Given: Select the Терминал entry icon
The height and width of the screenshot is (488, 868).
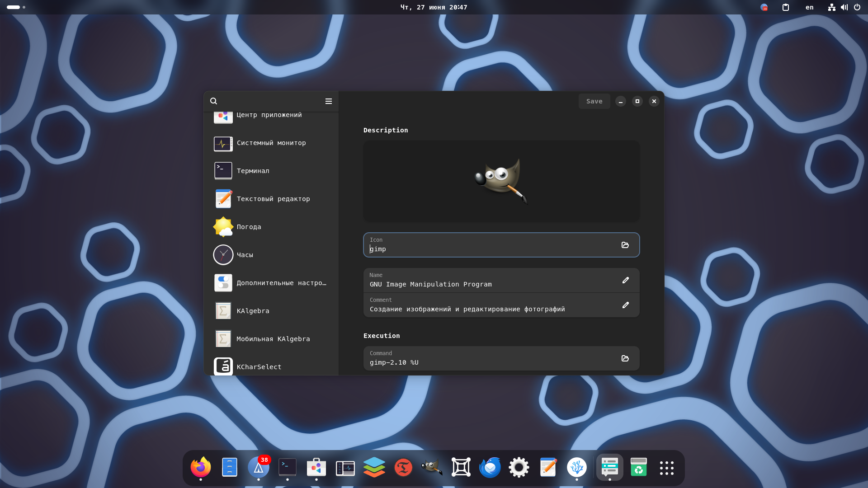Looking at the screenshot, I should click(223, 171).
